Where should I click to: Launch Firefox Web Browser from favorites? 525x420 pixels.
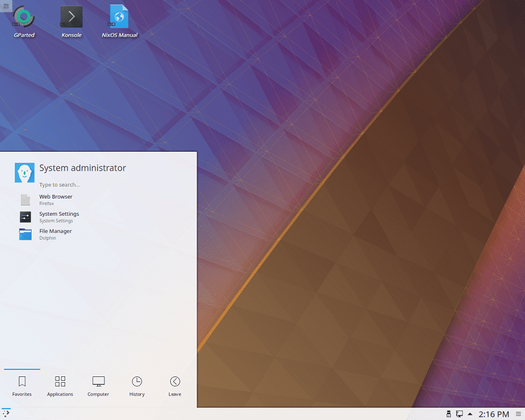pyautogui.click(x=56, y=200)
